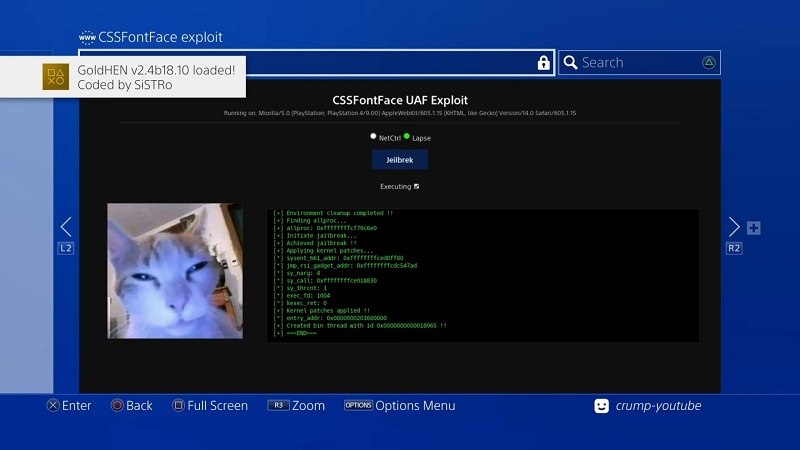Select the NetCtrl radio option
The image size is (800, 450).
[373, 136]
